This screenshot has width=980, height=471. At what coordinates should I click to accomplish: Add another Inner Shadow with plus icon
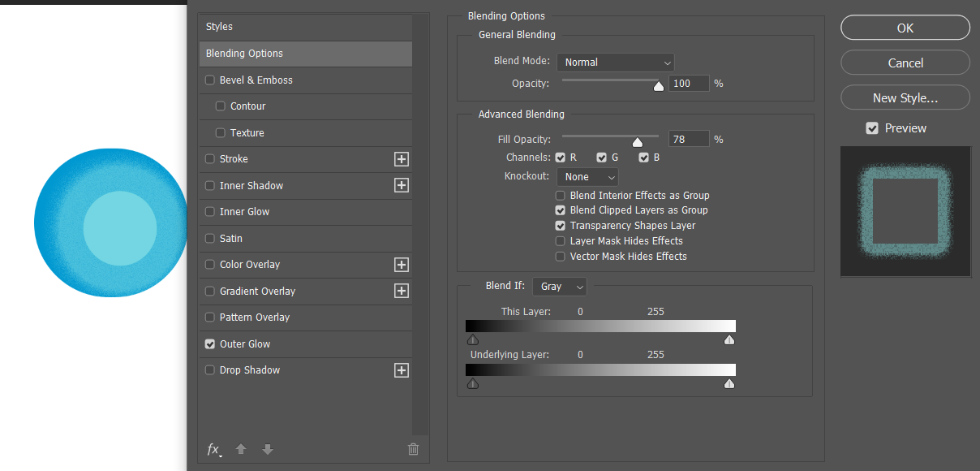tap(401, 185)
